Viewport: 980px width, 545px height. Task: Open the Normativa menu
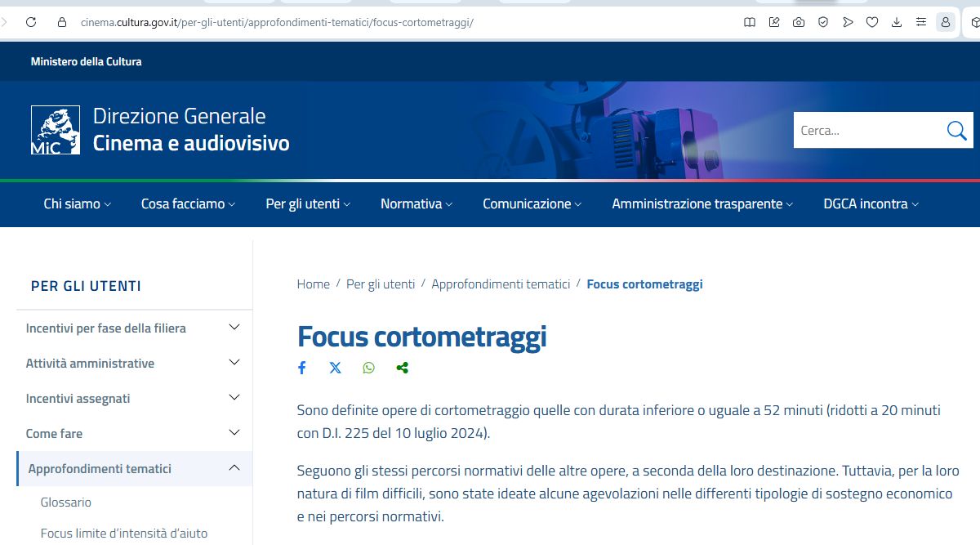[x=416, y=203]
